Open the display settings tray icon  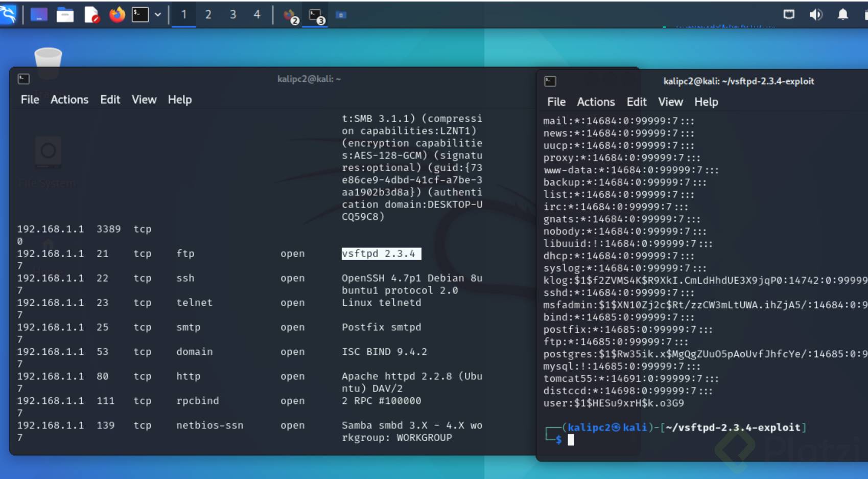pos(789,14)
